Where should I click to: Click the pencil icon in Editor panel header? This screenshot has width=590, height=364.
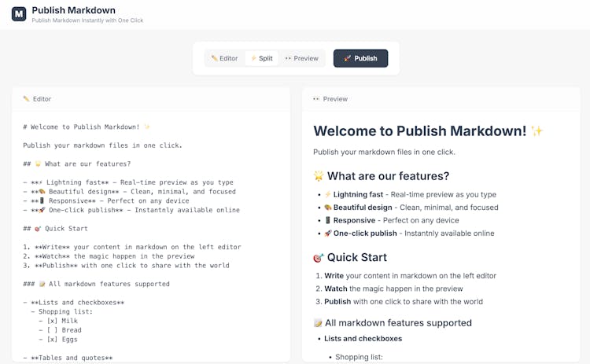pos(26,99)
